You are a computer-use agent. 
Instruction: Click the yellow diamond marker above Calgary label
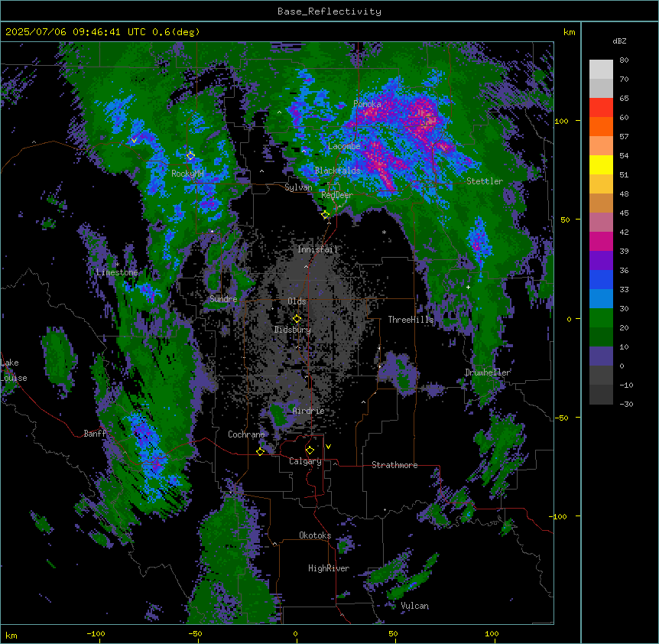click(x=310, y=450)
